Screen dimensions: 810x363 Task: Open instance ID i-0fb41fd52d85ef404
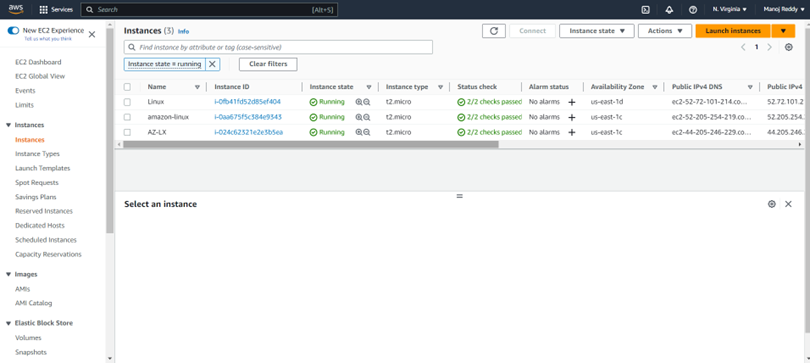pos(247,102)
